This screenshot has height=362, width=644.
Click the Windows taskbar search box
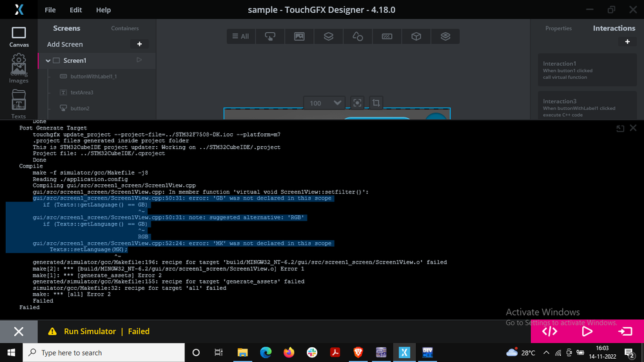[x=104, y=352]
